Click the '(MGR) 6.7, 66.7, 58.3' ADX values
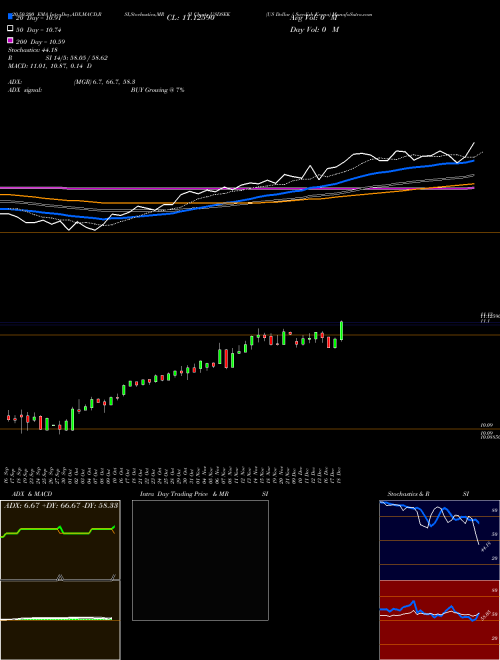500x660 pixels. point(104,82)
